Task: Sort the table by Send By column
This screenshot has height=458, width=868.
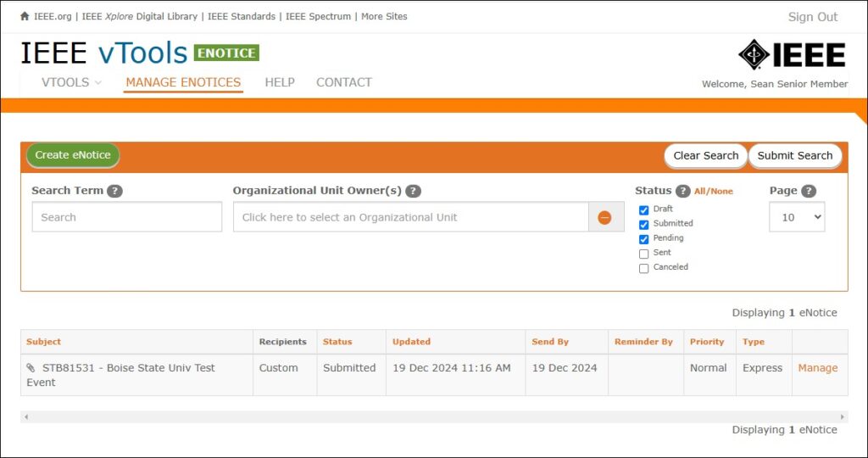Action: pyautogui.click(x=550, y=342)
